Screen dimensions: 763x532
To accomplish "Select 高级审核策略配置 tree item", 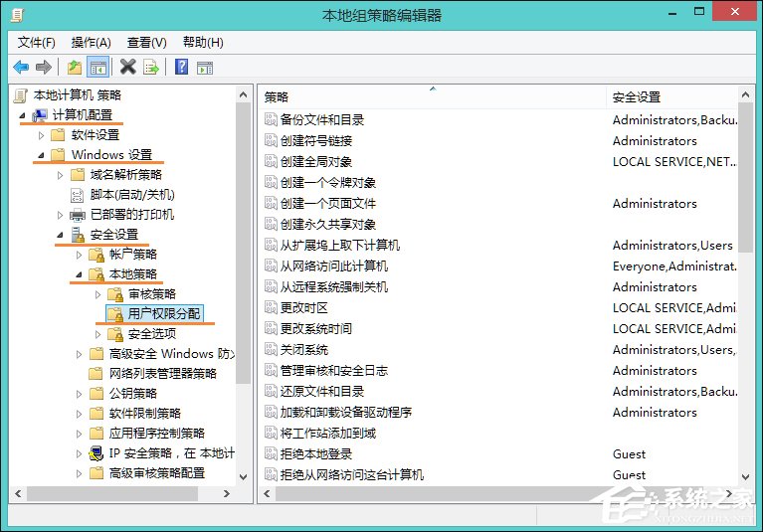I will pyautogui.click(x=157, y=473).
